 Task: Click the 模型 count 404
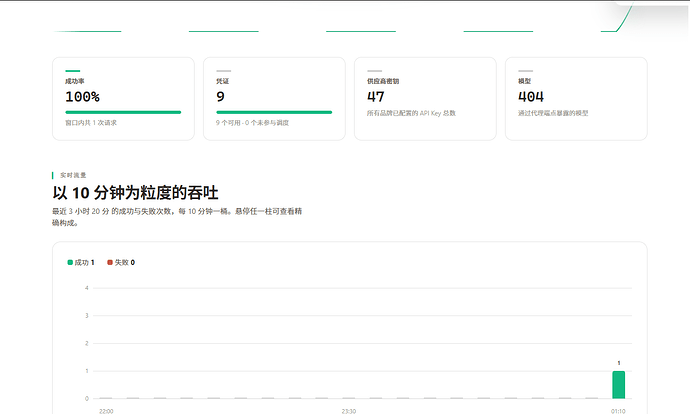tap(531, 97)
